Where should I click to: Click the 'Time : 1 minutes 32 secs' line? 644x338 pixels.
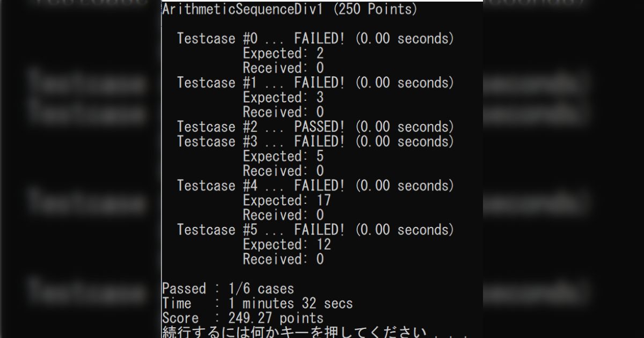[x=257, y=304]
